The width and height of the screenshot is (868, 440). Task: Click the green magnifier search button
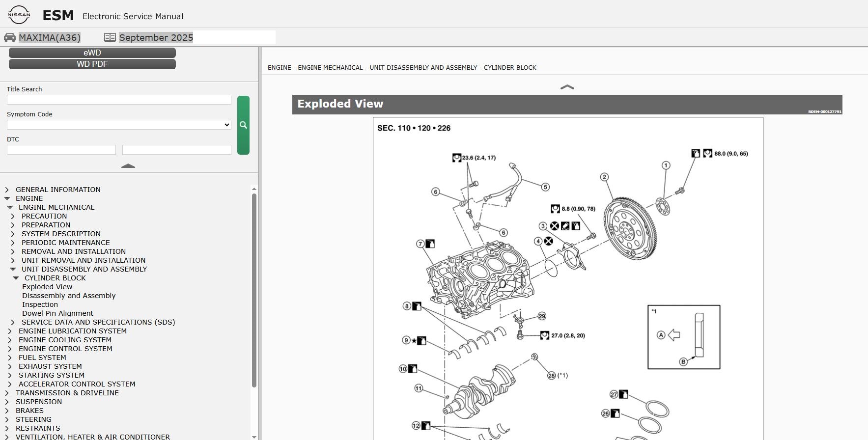pos(243,125)
